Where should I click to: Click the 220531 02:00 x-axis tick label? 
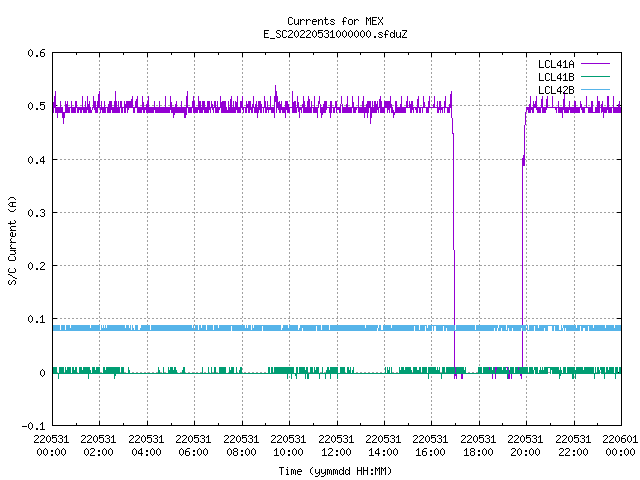[x=98, y=446]
